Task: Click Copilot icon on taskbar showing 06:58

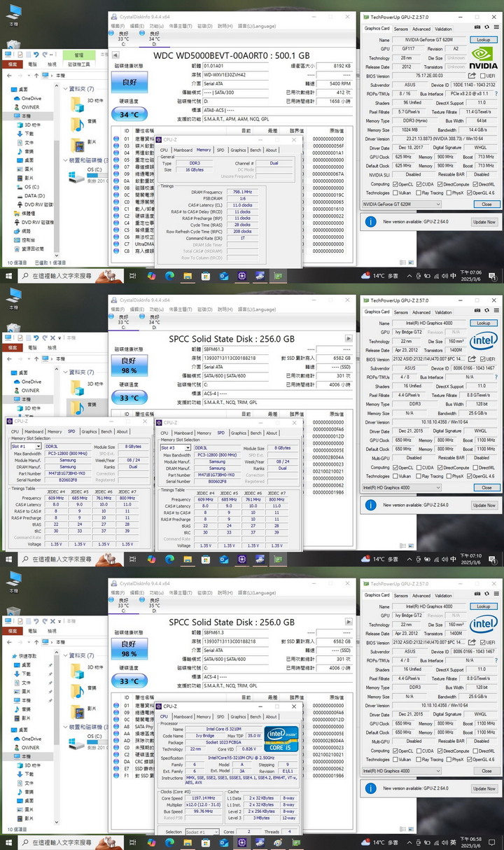Action: point(153,843)
